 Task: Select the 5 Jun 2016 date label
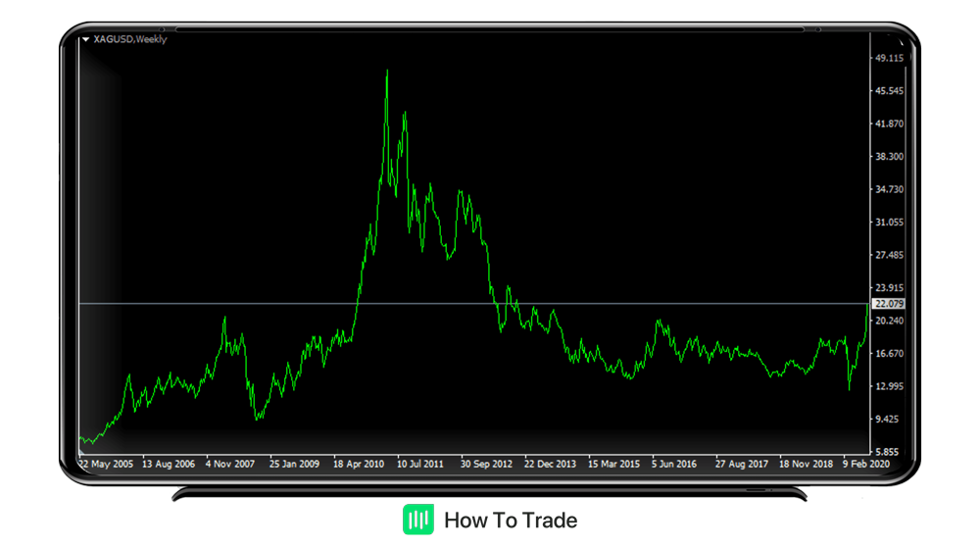click(x=674, y=464)
